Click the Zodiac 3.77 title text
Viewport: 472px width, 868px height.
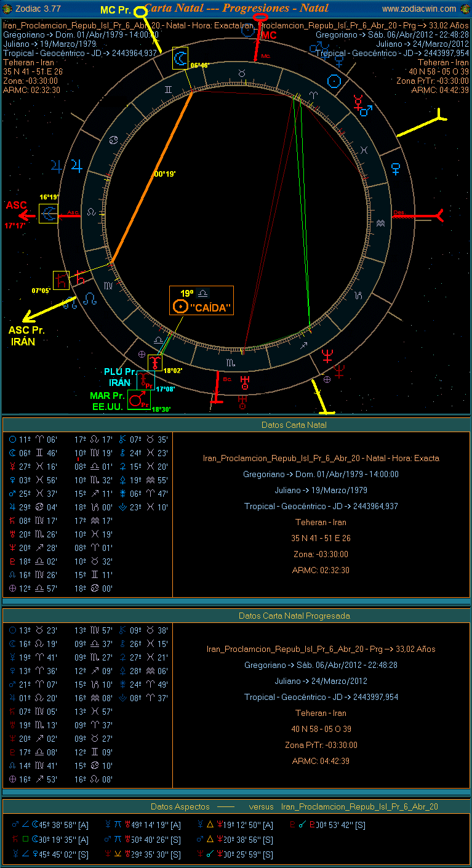pos(38,9)
